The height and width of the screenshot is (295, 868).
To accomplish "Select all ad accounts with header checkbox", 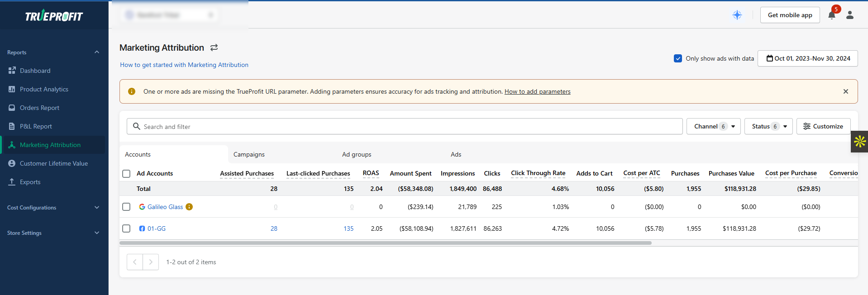I will coord(126,174).
